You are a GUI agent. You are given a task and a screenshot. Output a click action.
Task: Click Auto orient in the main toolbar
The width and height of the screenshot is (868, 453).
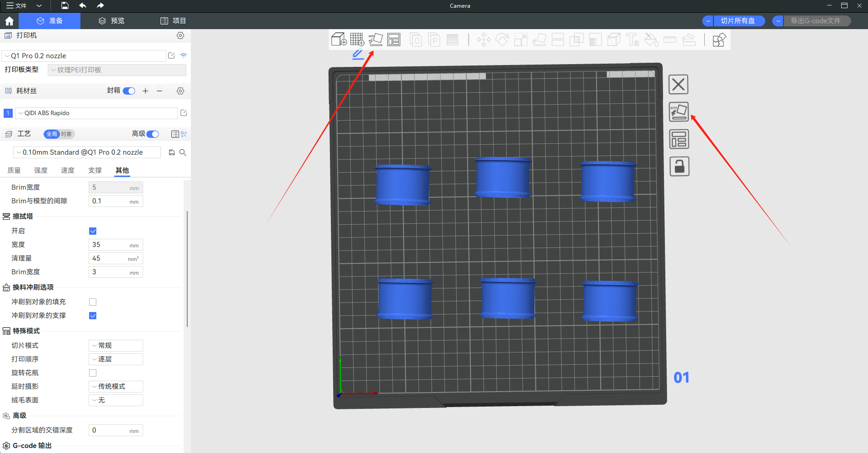375,40
